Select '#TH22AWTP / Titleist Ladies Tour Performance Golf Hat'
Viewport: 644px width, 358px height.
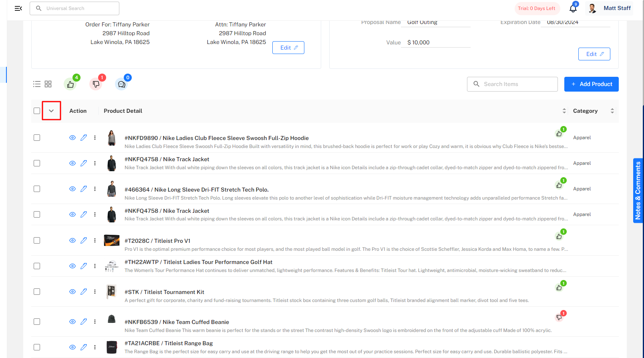(198, 262)
